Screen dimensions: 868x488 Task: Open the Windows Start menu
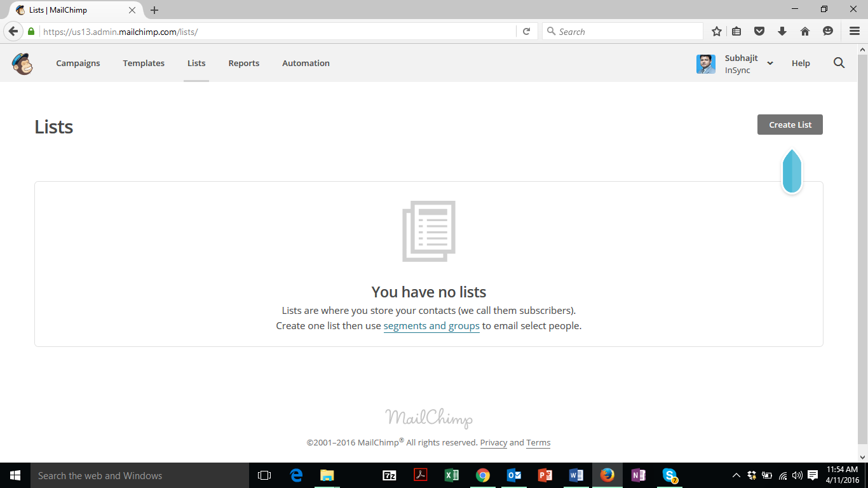pyautogui.click(x=15, y=475)
